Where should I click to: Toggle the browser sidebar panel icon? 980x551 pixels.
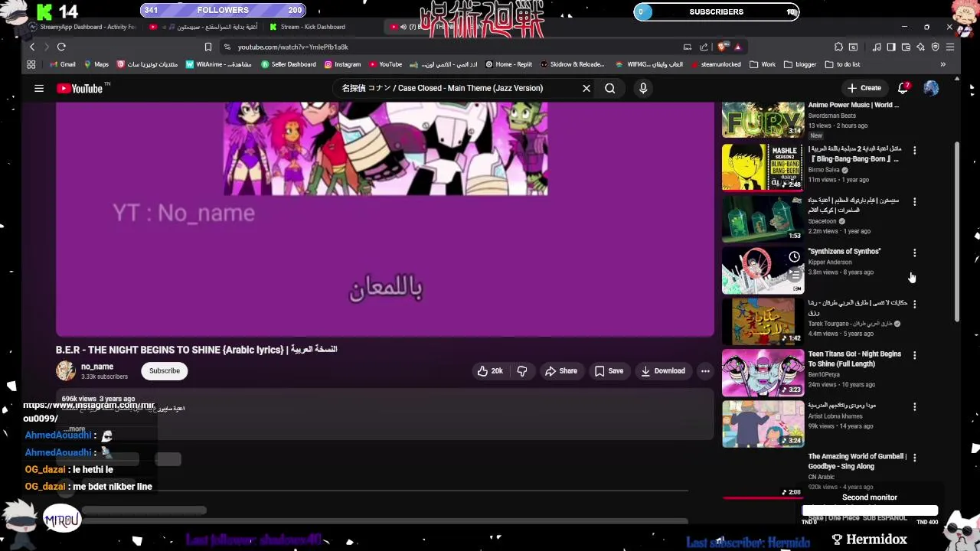[x=891, y=47]
